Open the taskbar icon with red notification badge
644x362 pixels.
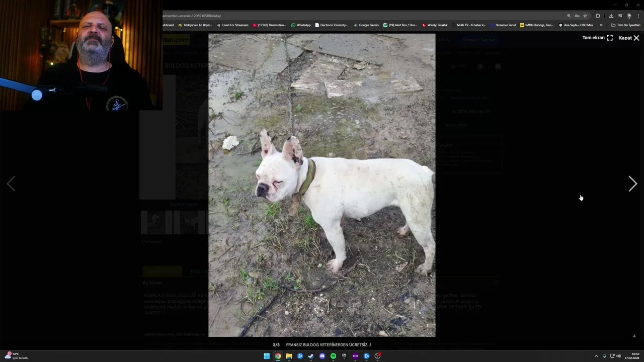[377, 356]
